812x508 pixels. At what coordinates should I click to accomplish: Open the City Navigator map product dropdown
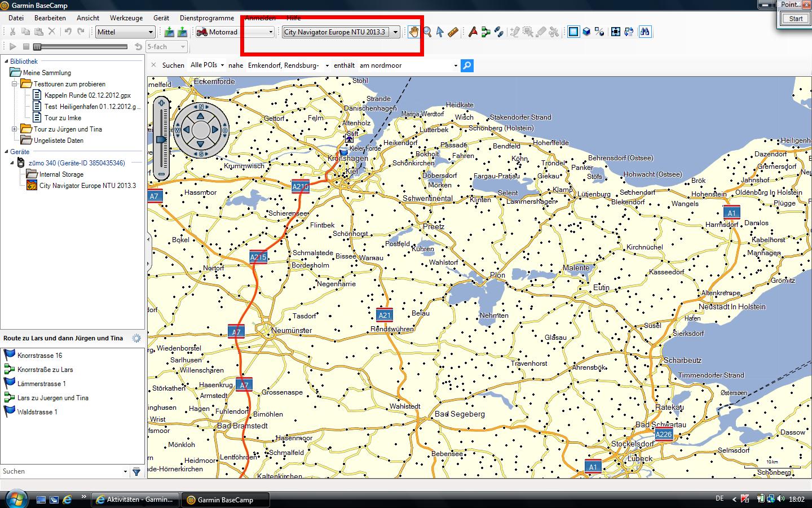point(395,32)
